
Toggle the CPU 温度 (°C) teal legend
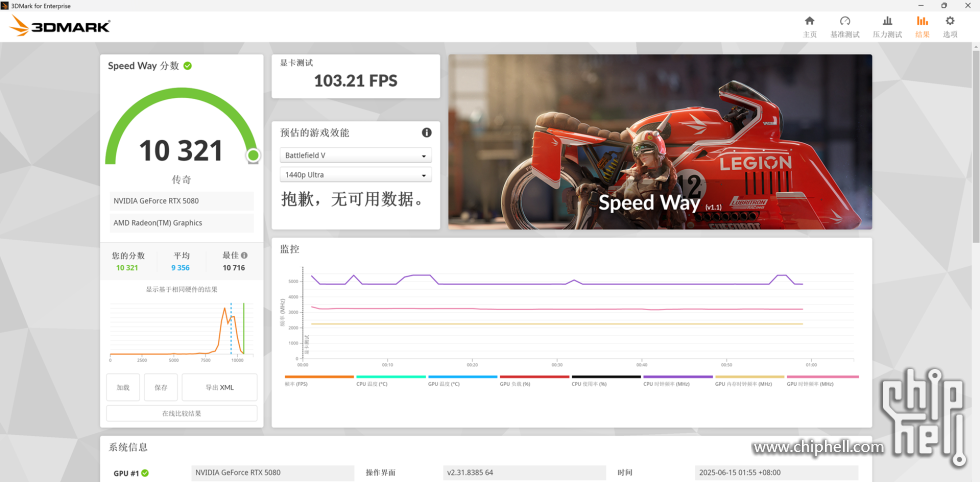[x=391, y=380]
